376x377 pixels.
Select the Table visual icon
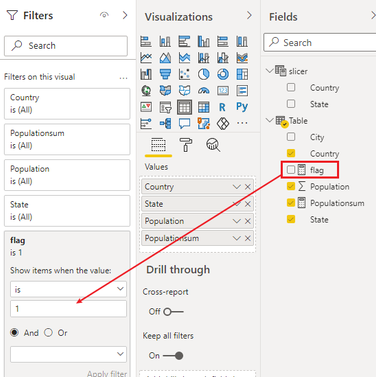184,107
